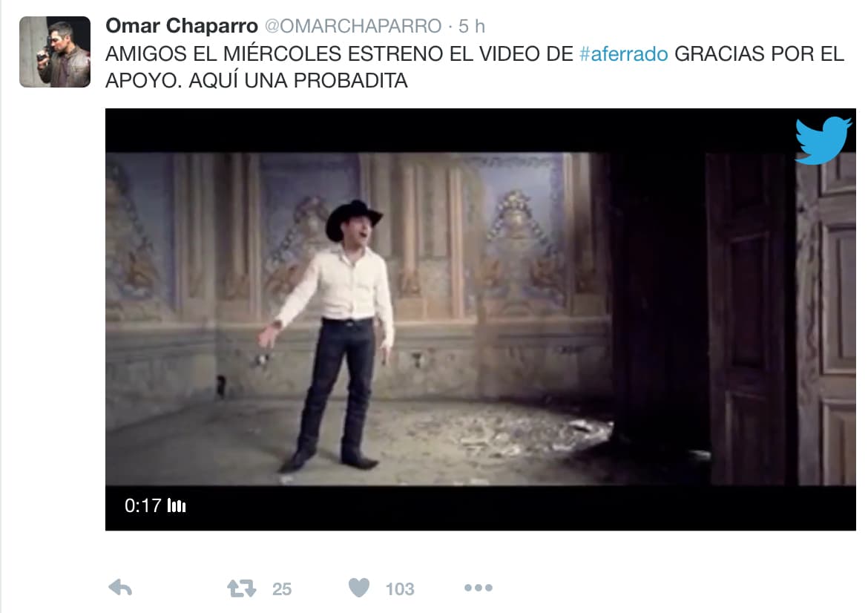Click the Twitter bird logo on video
The height and width of the screenshot is (613, 868).
click(x=823, y=141)
